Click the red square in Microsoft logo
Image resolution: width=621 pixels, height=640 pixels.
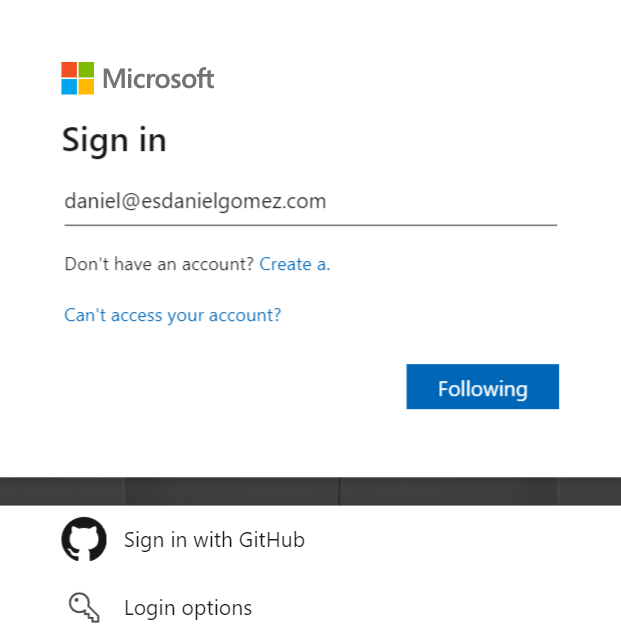pyautogui.click(x=69, y=70)
